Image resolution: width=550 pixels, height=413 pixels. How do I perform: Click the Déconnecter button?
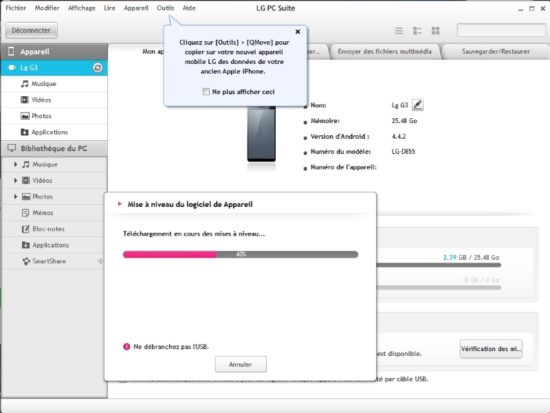pos(31,31)
